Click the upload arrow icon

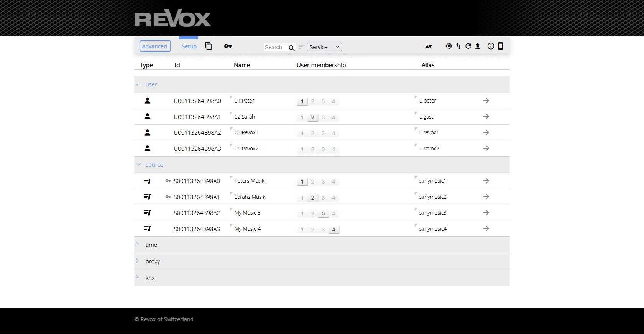pos(478,46)
